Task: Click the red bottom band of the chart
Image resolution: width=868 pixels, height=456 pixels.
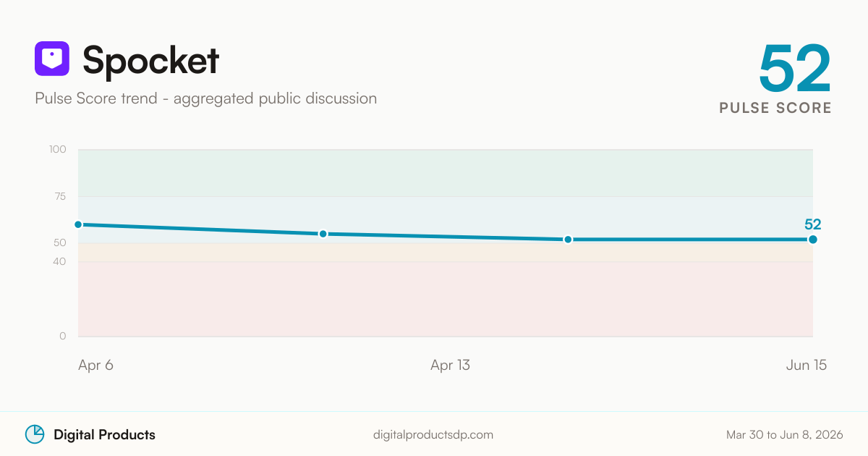Action: (x=446, y=299)
